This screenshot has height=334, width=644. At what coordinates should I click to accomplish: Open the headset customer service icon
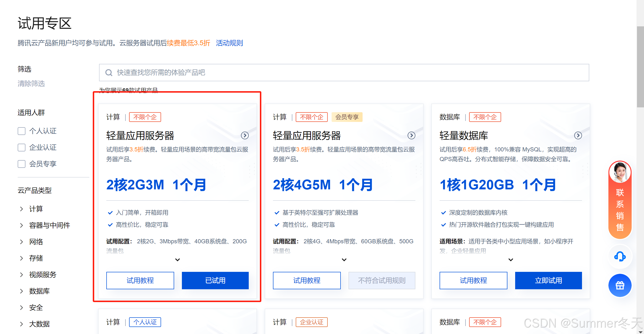pos(620,256)
